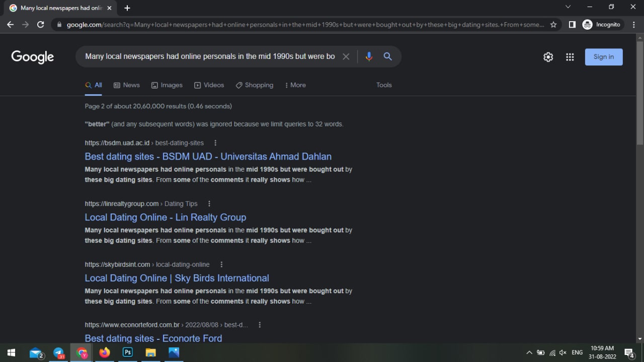This screenshot has height=362, width=644.
Task: Reload the page
Action: [x=41, y=24]
